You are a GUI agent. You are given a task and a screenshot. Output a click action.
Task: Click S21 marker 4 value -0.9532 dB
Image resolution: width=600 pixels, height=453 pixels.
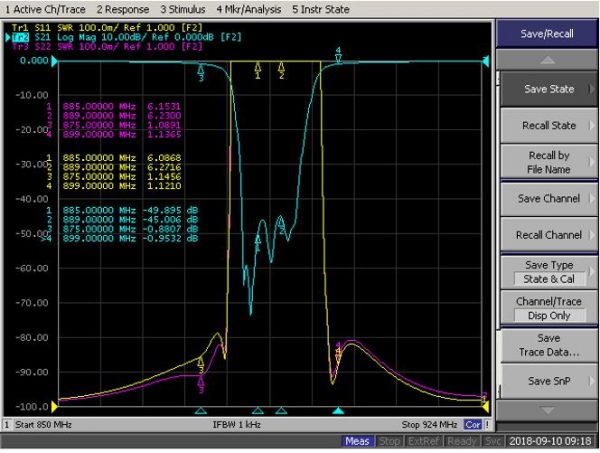click(170, 238)
